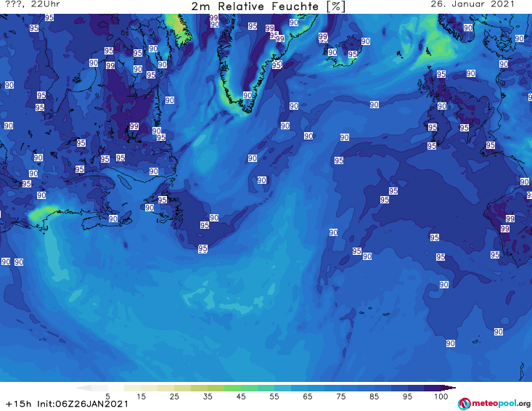Click legend scale label '85'
This screenshot has width=532, height=411.
click(375, 396)
